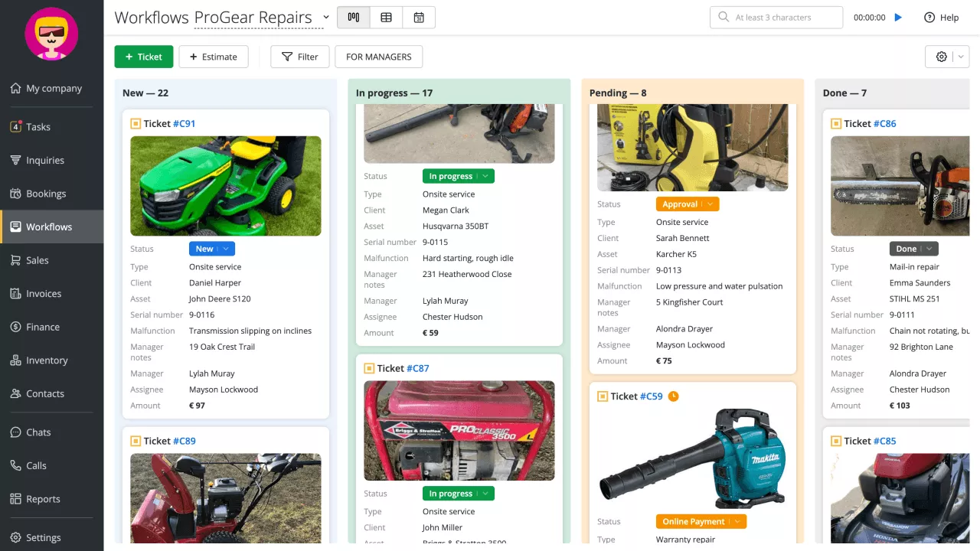Add a new Estimate
Image resolution: width=980 pixels, height=551 pixels.
point(214,57)
